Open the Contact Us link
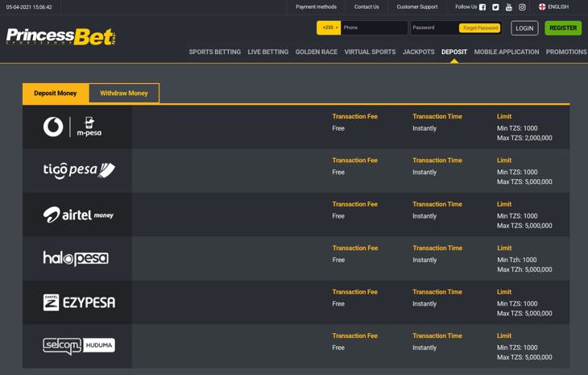The height and width of the screenshot is (375, 588). point(366,6)
